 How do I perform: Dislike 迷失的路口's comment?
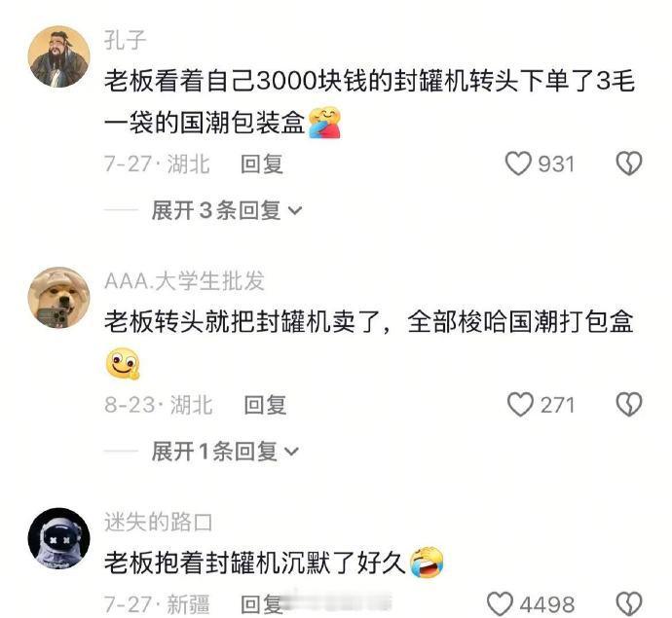(629, 603)
